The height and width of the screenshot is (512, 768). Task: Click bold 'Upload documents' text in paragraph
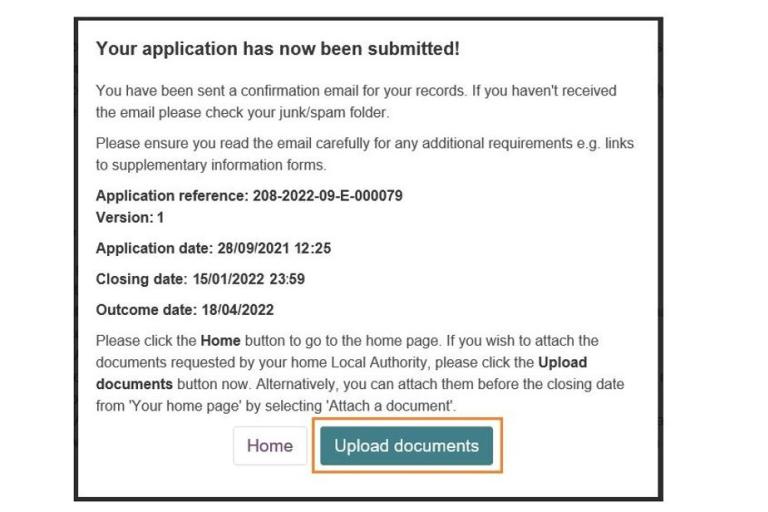[134, 383]
